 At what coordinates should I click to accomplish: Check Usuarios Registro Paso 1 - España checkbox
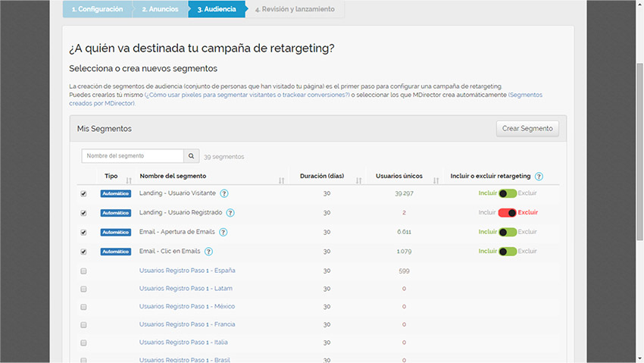point(84,271)
